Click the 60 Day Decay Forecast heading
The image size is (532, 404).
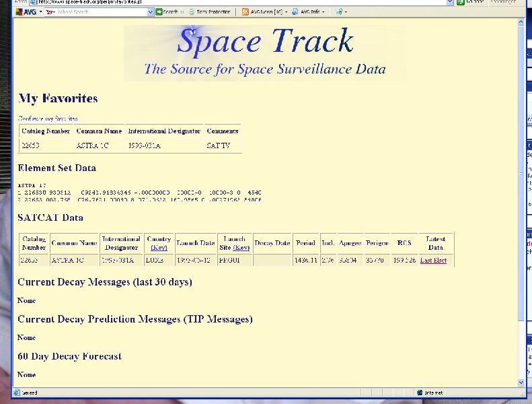pyautogui.click(x=69, y=356)
